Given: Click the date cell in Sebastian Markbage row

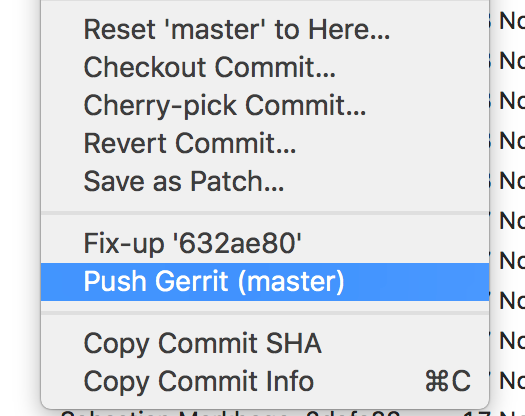Looking at the screenshot, I should [494, 413].
